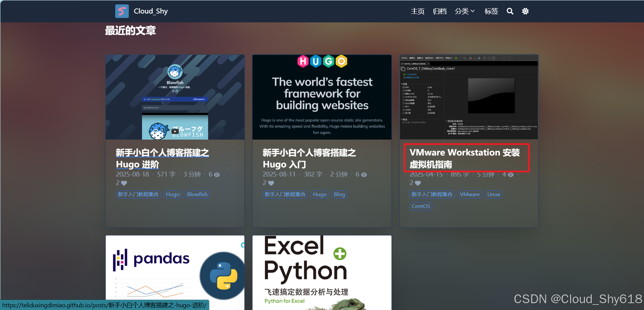644x310 pixels.
Task: Open article 新手小白个人博客搭建之 Hugo 进阶
Action: 162,159
